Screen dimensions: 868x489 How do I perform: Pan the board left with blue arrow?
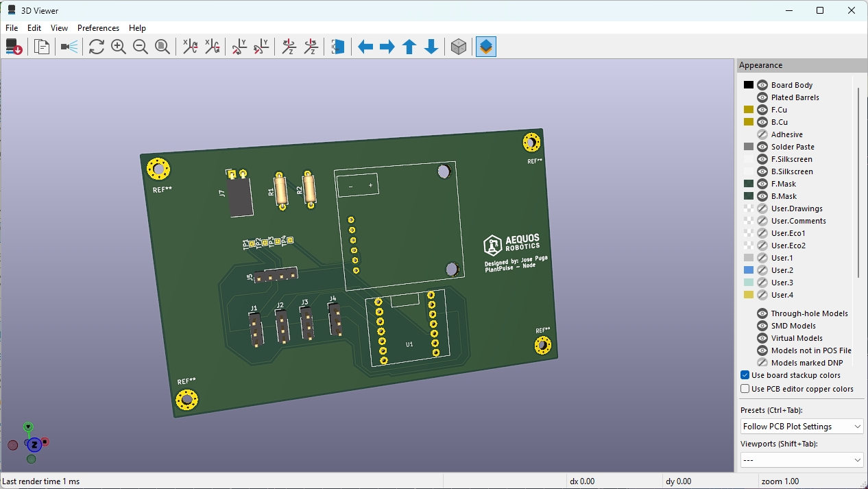365,47
